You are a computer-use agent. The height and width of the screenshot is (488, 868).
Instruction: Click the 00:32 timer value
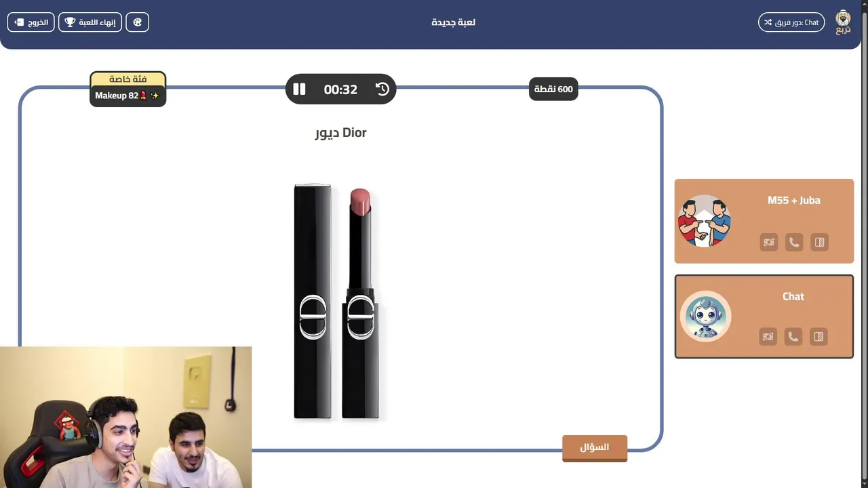pyautogui.click(x=340, y=89)
